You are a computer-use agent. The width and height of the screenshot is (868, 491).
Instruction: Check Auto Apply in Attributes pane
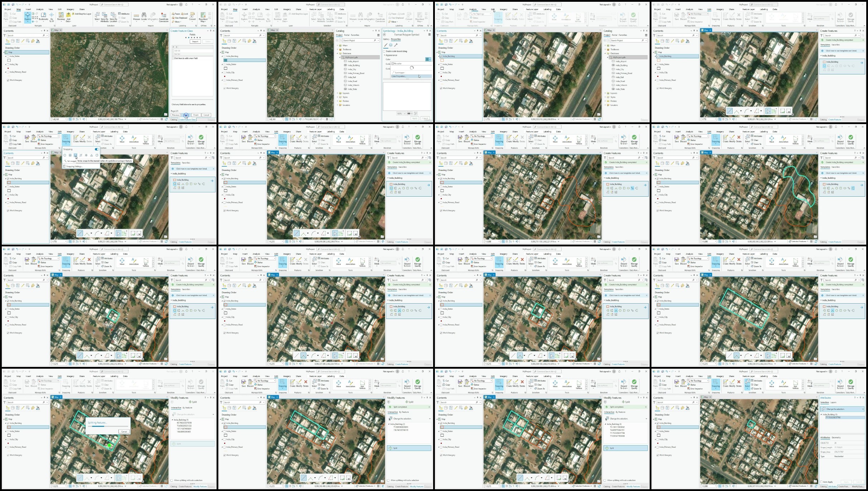821,482
